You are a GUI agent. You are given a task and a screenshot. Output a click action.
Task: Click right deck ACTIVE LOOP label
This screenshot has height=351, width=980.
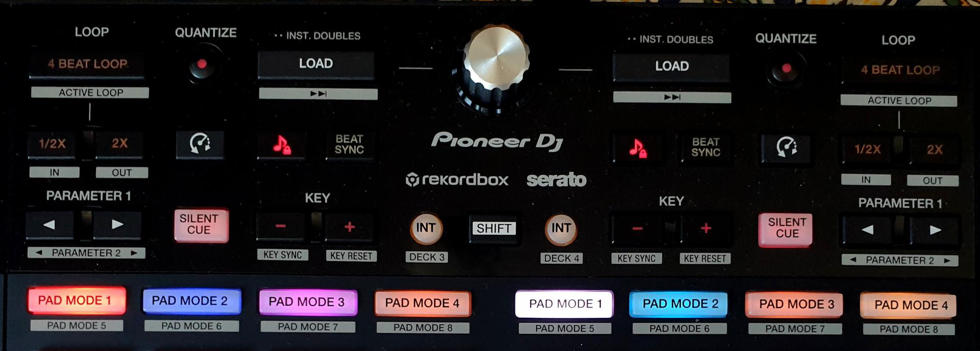(899, 101)
